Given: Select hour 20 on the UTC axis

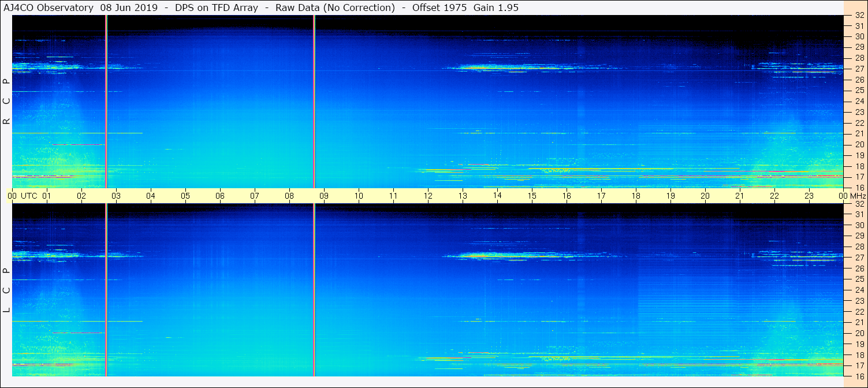Looking at the screenshot, I should (705, 196).
